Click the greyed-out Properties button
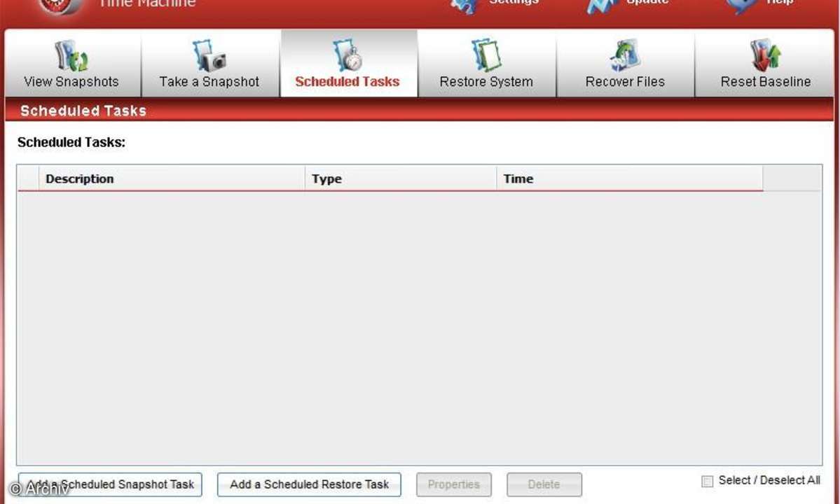Viewport: 840px width, 504px height. [454, 484]
